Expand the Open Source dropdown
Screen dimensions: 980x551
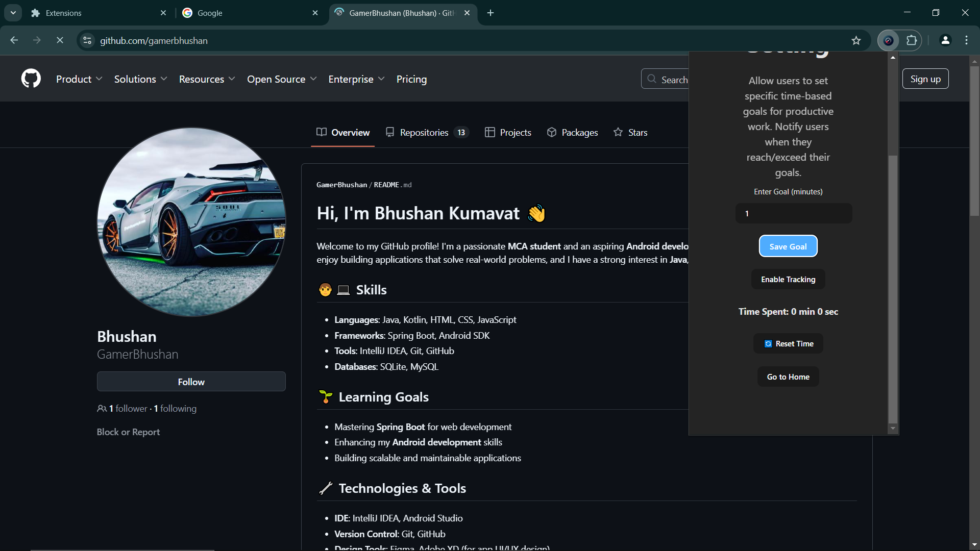(282, 79)
